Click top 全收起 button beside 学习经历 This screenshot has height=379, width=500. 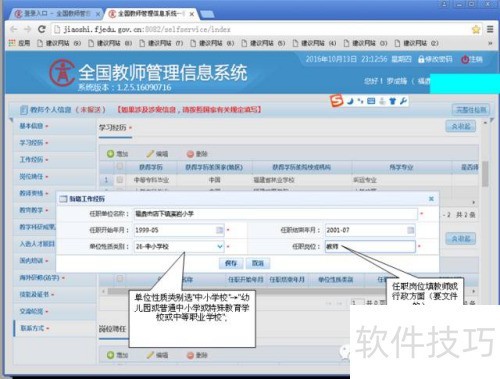pyautogui.click(x=461, y=126)
